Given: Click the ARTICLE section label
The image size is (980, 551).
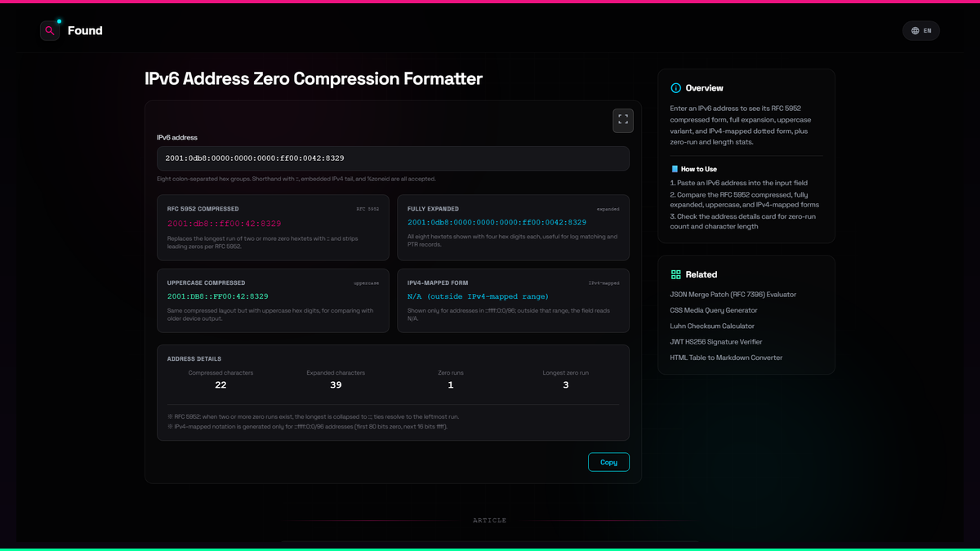Looking at the screenshot, I should (x=490, y=520).
